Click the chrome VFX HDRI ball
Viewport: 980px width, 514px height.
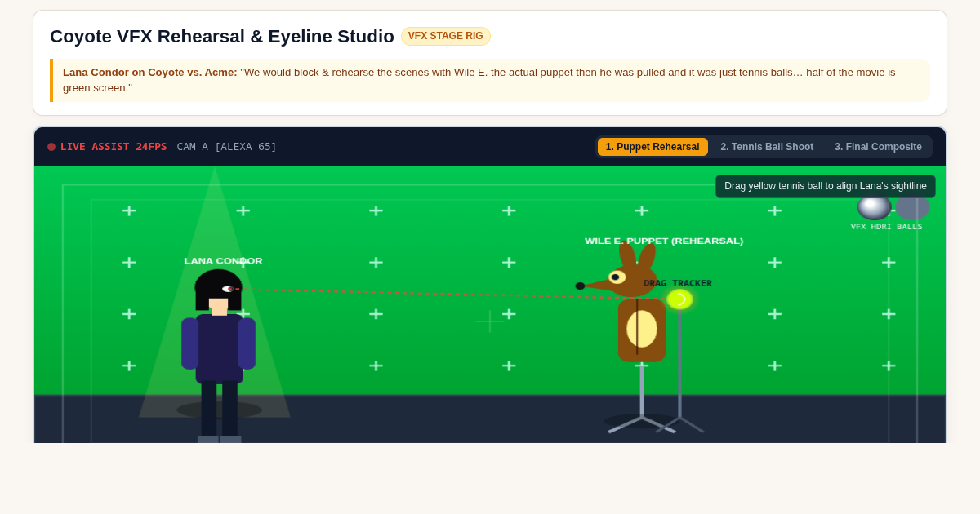tap(874, 206)
